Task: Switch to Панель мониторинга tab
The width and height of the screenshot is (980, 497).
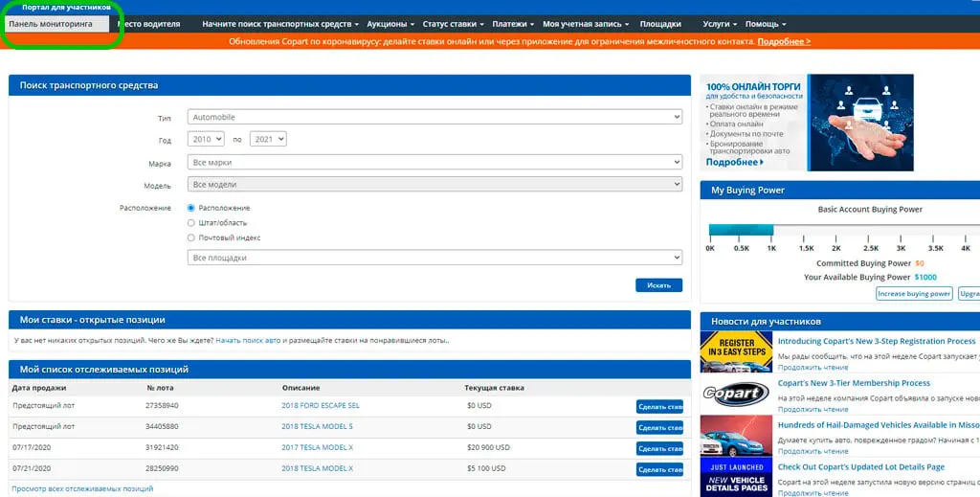Action: pos(56,24)
